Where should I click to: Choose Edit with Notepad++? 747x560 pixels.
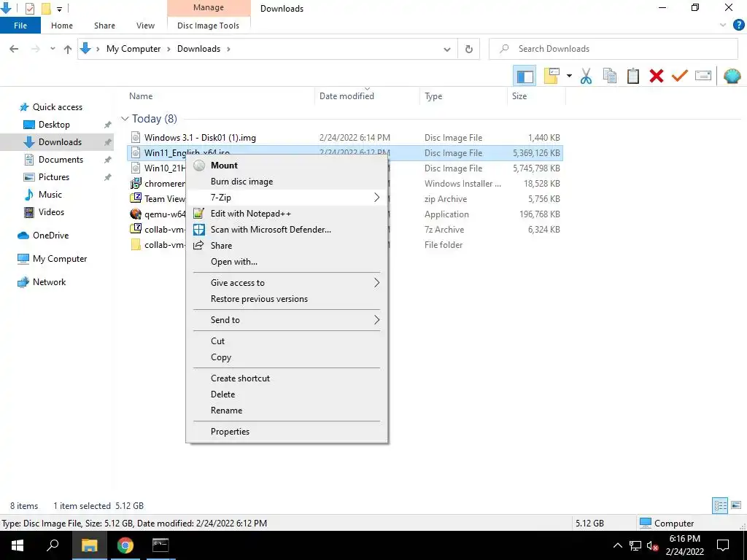tap(287, 214)
